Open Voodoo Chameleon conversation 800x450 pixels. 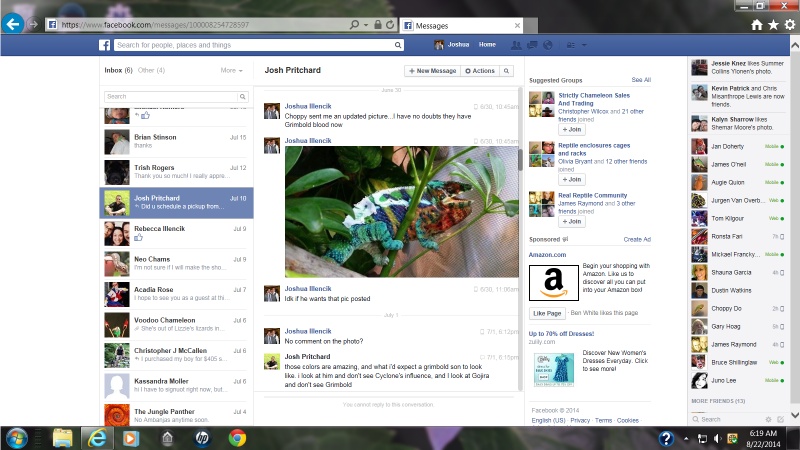(x=176, y=324)
